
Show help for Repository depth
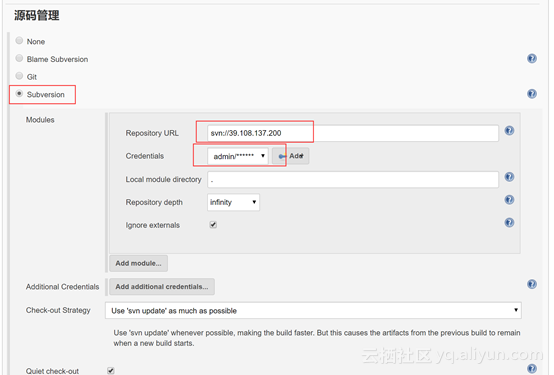pos(509,200)
